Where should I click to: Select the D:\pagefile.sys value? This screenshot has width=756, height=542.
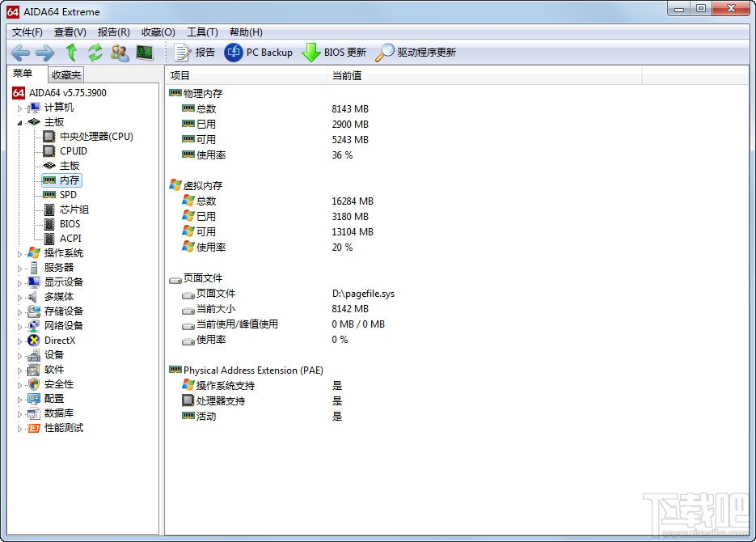(363, 294)
